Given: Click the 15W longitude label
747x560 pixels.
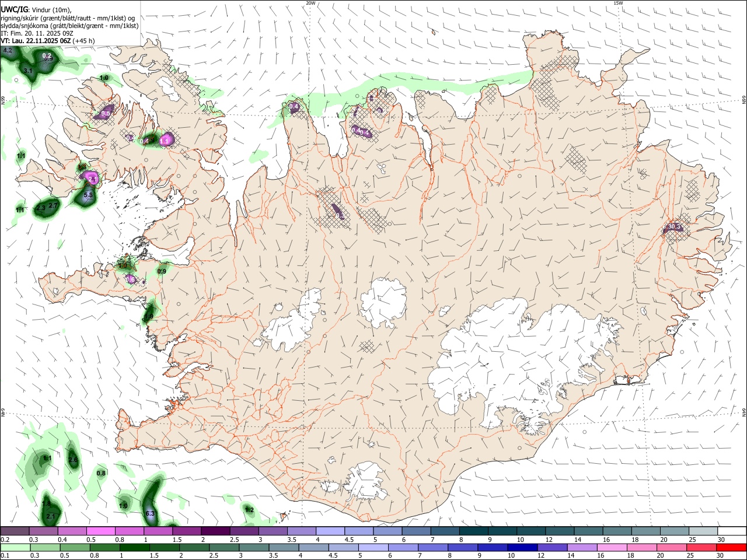Looking at the screenshot, I should pos(618,3).
